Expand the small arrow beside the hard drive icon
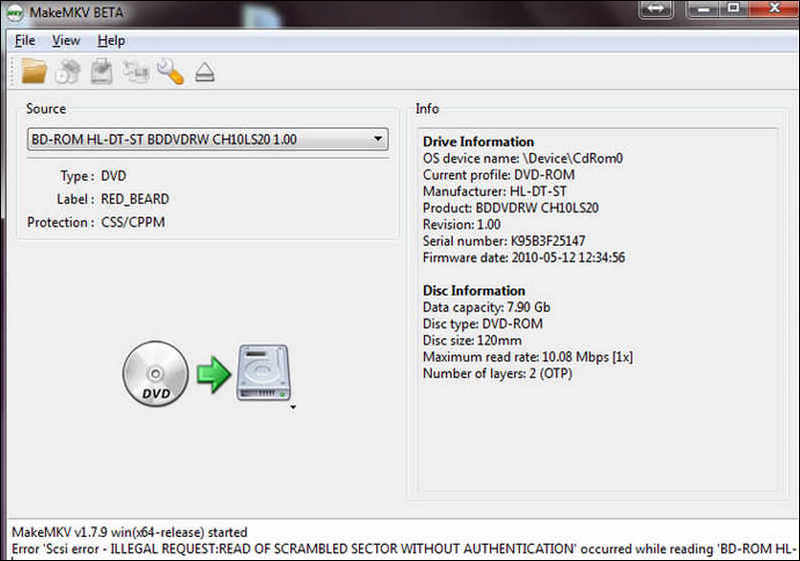This screenshot has width=800, height=561. tap(293, 407)
